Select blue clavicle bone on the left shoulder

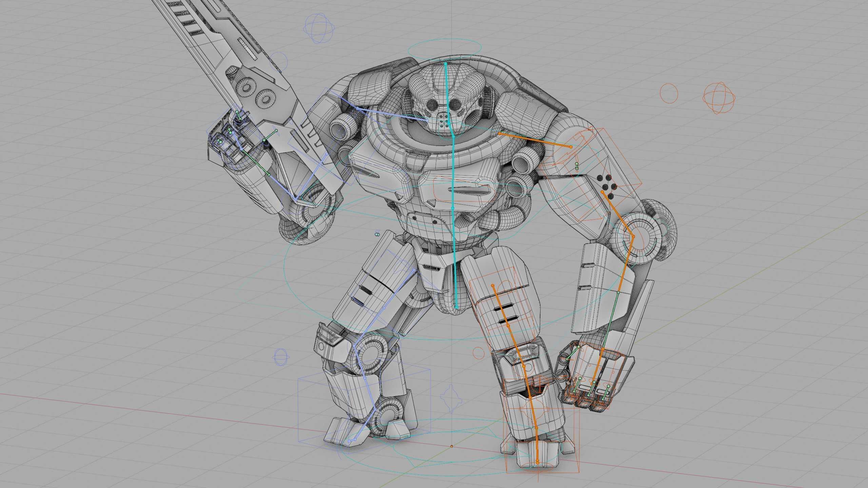coord(392,114)
